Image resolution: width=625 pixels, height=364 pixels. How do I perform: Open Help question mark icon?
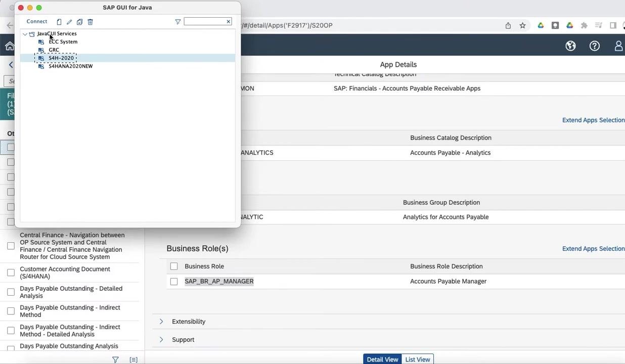[595, 46]
